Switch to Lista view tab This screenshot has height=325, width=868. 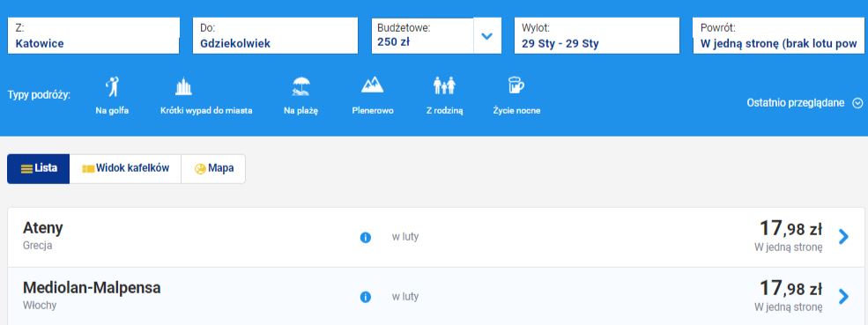point(38,169)
